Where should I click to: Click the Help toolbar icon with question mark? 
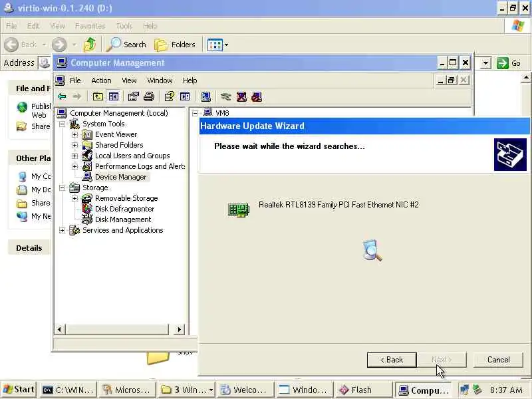pyautogui.click(x=170, y=96)
